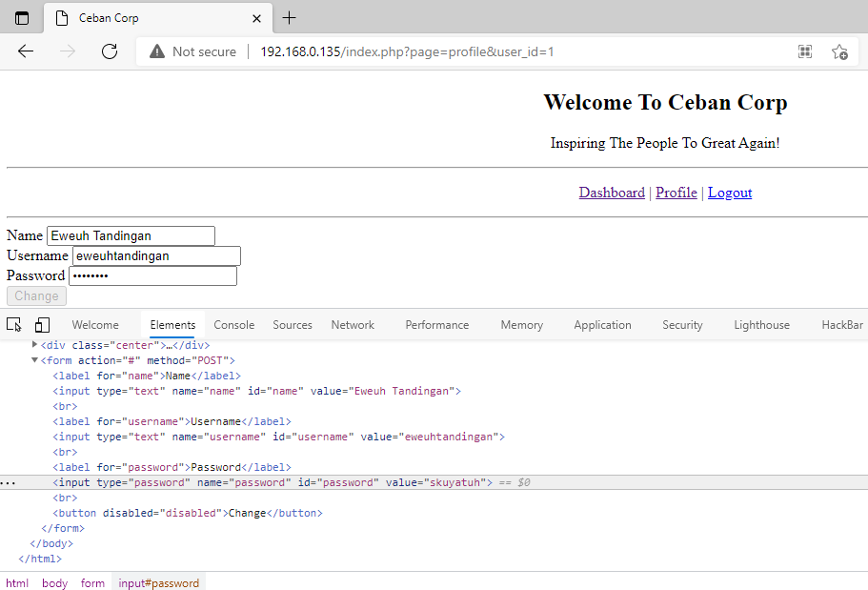Click the inspect element picker icon

(x=13, y=325)
